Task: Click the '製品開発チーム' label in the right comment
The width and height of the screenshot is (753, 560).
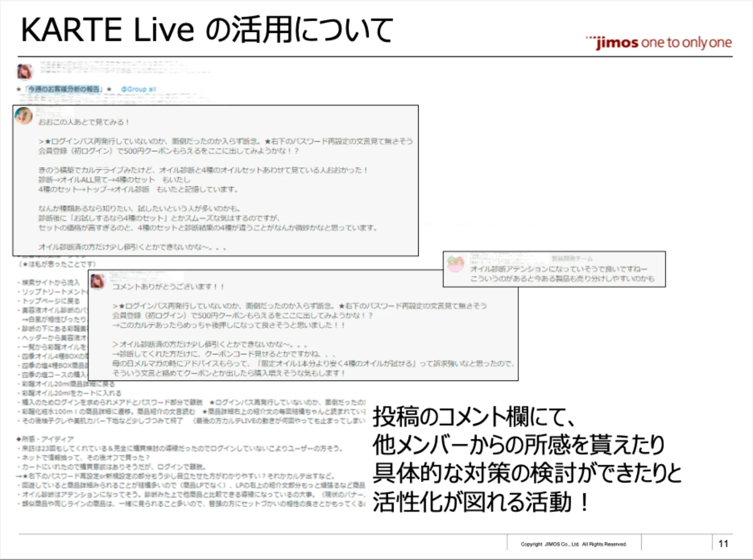Action: pos(572,258)
